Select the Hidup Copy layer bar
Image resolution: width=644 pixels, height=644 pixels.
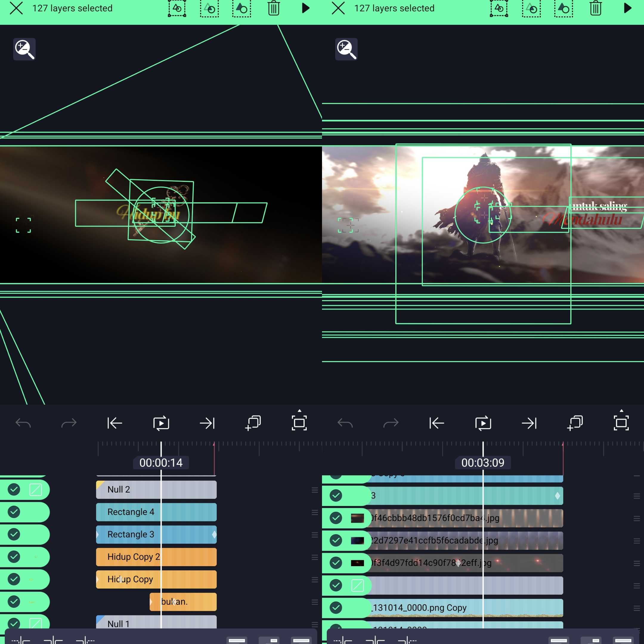pos(156,579)
